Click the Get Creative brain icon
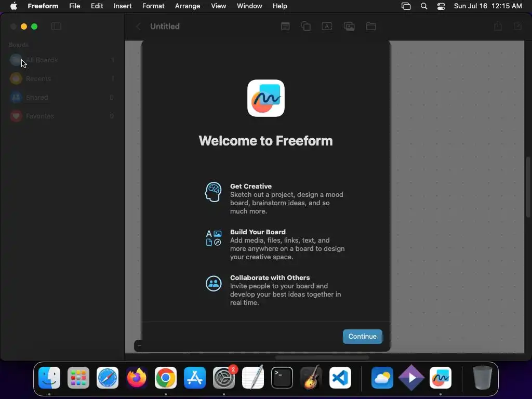532x399 pixels. tap(213, 192)
